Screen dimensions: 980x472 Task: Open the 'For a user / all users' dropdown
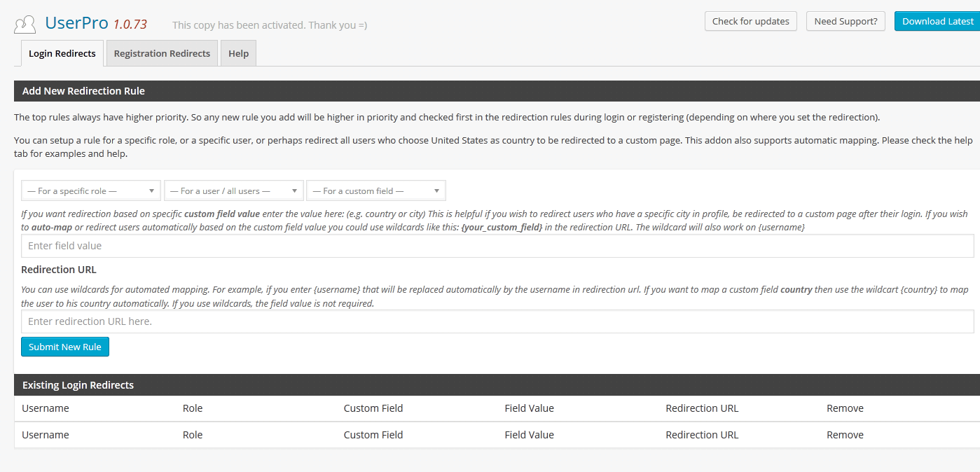234,190
